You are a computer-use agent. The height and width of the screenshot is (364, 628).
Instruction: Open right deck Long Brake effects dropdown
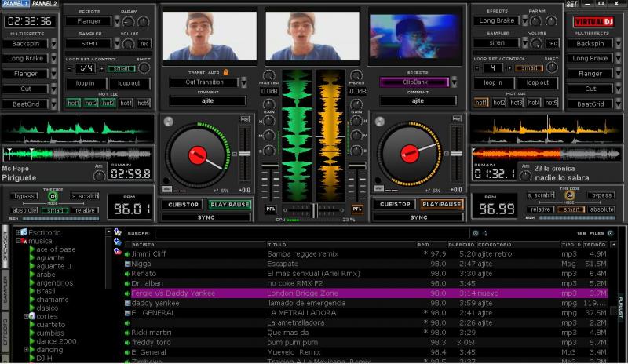pyautogui.click(x=524, y=21)
